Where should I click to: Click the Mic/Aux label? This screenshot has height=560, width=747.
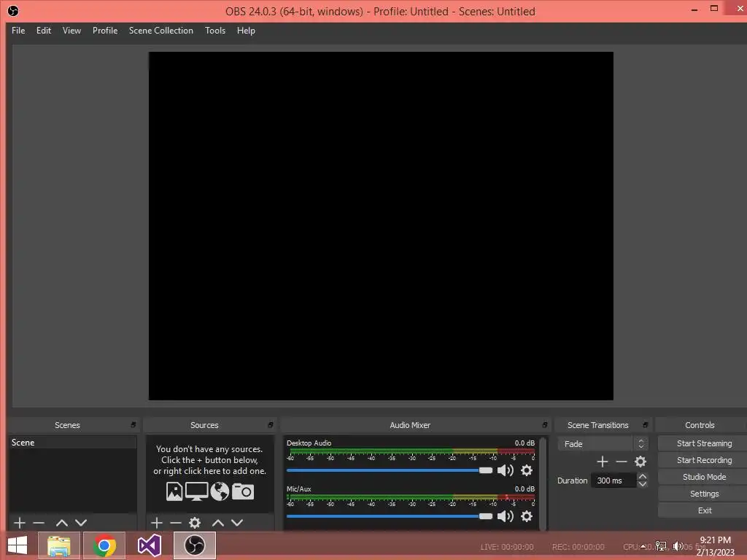[298, 489]
